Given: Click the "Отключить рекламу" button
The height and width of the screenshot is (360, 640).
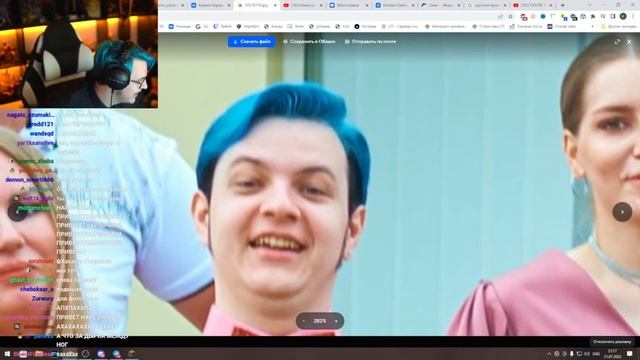Looking at the screenshot, I should point(611,342).
